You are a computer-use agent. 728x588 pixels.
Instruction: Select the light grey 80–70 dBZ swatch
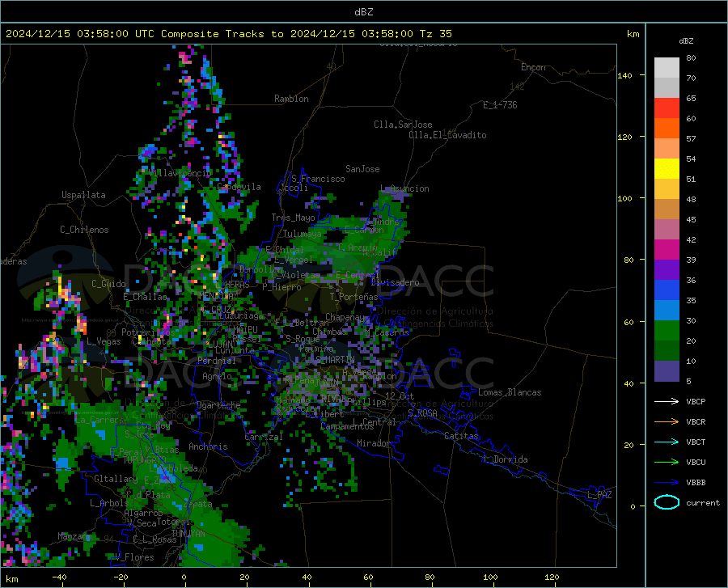coord(667,68)
